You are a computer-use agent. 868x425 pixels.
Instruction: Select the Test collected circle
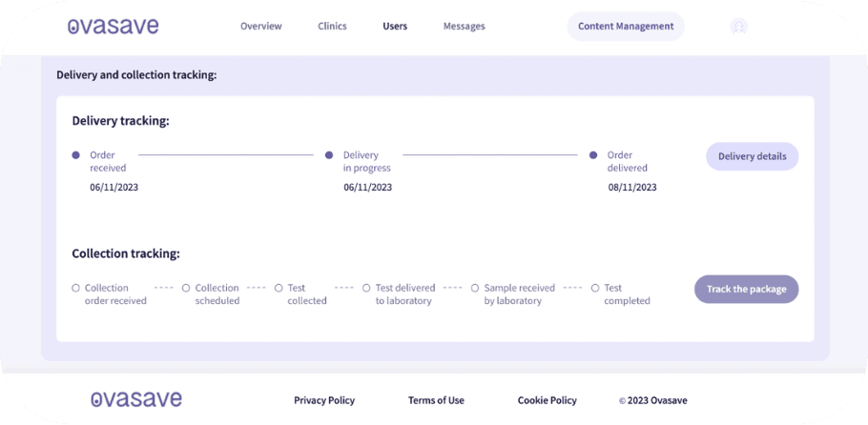click(279, 288)
